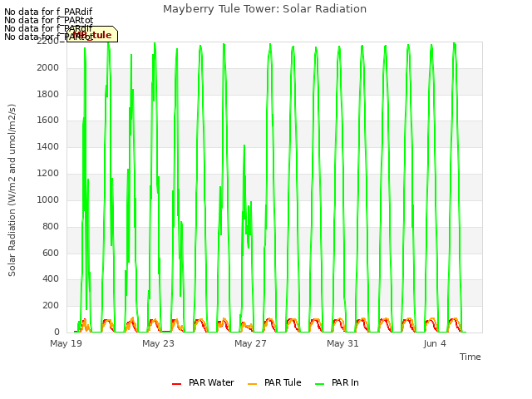This screenshot has height=399, width=532.
Task: Click the 1400 y-axis tick label
Action: (x=48, y=146)
